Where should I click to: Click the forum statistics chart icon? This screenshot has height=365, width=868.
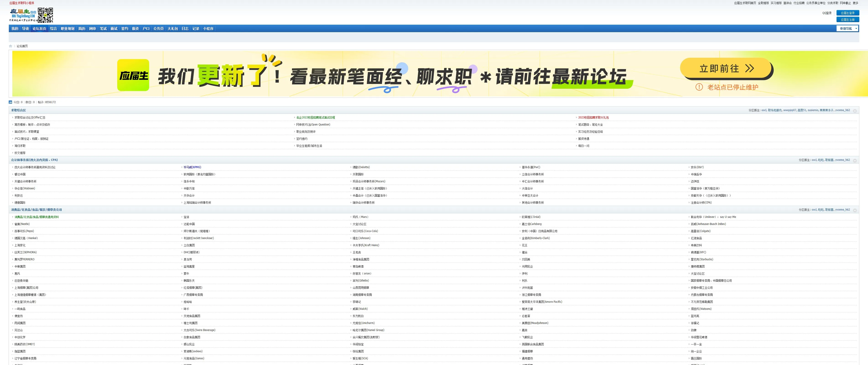[10, 102]
